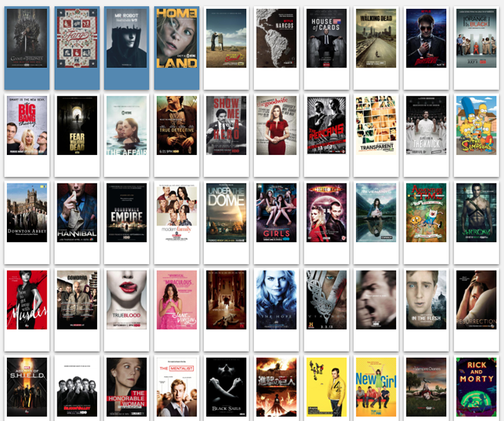Select the yellow poster with man in yellow jacket

point(326,387)
